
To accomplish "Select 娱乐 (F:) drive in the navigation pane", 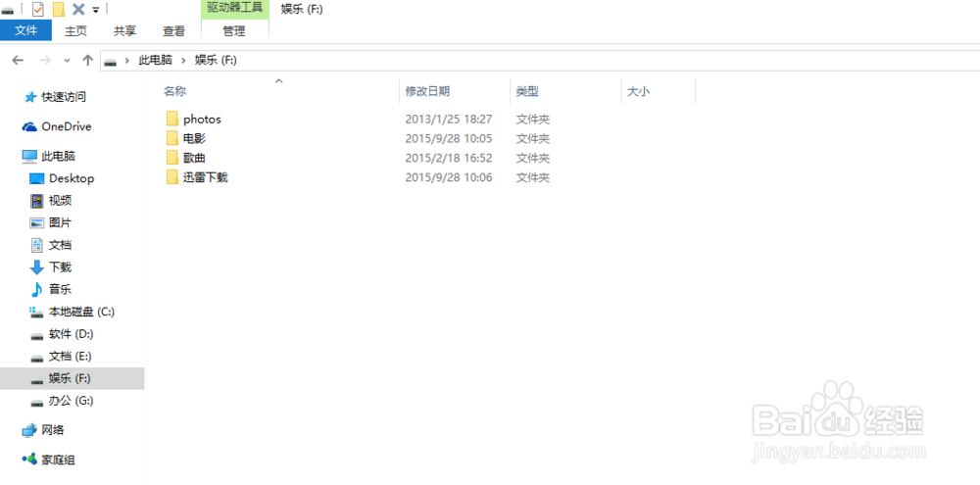I will 72,379.
